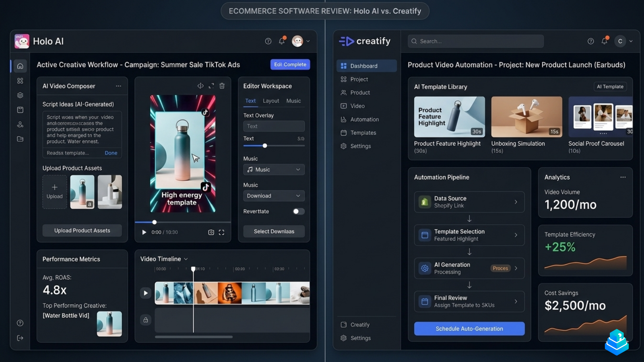Open the Holo AI layers sidebar icon
The image size is (644, 362).
pyautogui.click(x=20, y=95)
